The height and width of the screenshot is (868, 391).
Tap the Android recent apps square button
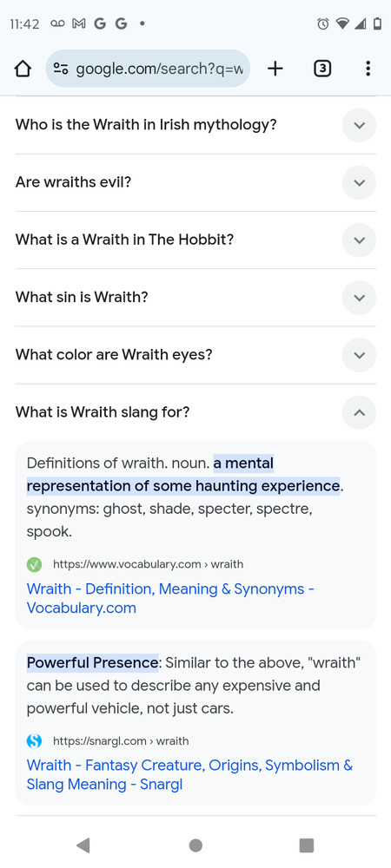(306, 845)
